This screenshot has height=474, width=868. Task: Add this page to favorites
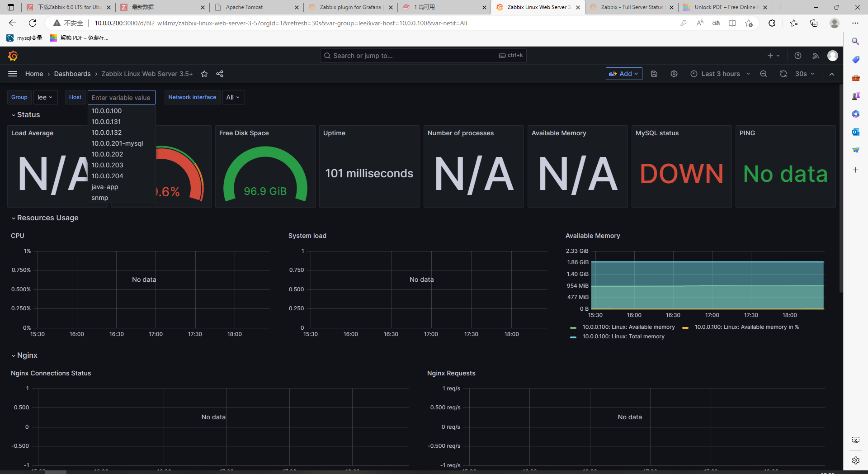(x=749, y=23)
